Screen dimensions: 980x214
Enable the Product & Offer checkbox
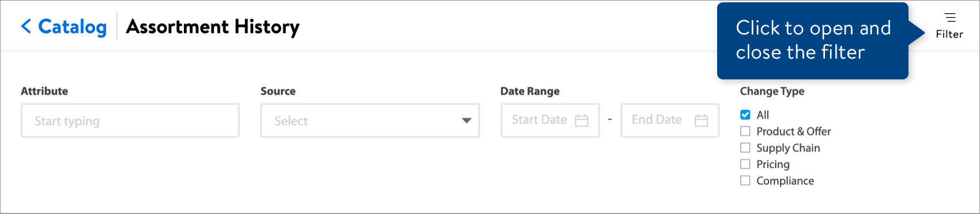click(745, 131)
